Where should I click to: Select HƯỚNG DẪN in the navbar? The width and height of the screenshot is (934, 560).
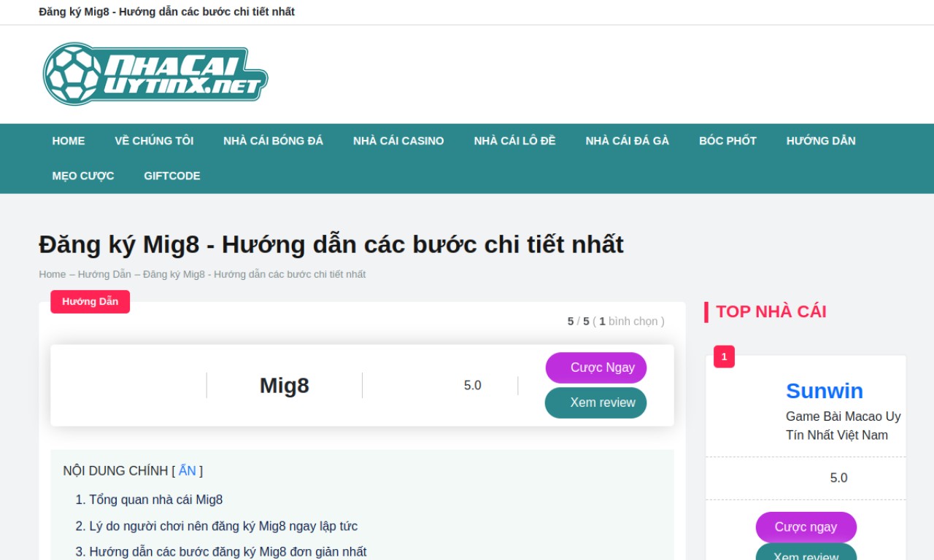point(821,141)
